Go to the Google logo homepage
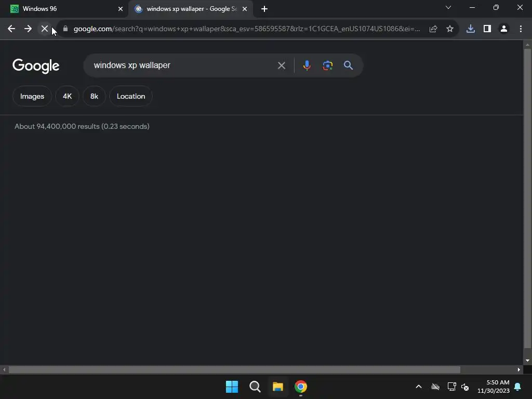The image size is (532, 399). (36, 66)
